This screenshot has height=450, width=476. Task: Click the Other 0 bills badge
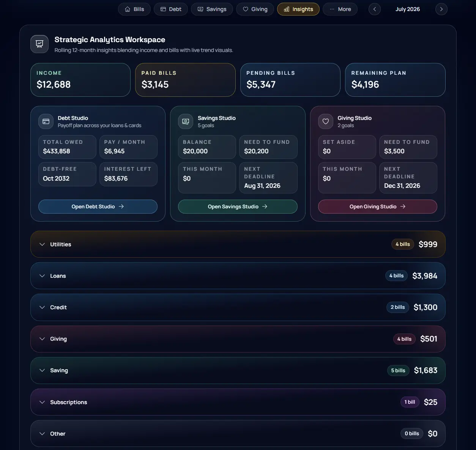coord(412,433)
